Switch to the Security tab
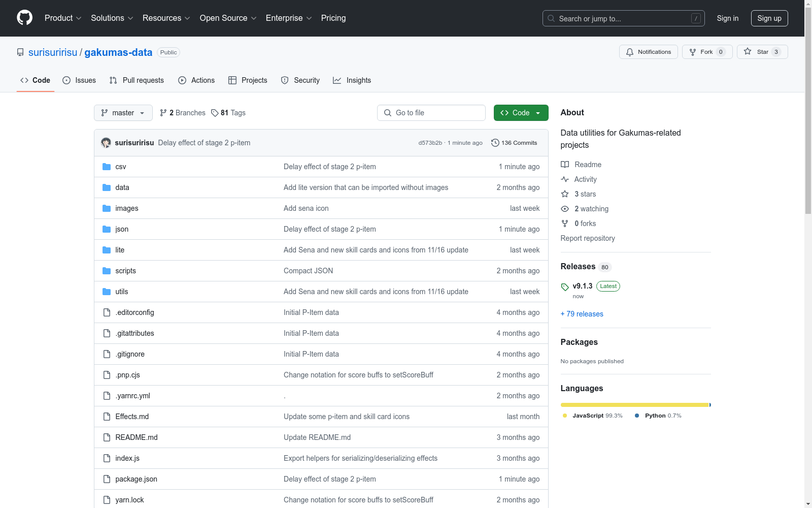 pos(300,80)
